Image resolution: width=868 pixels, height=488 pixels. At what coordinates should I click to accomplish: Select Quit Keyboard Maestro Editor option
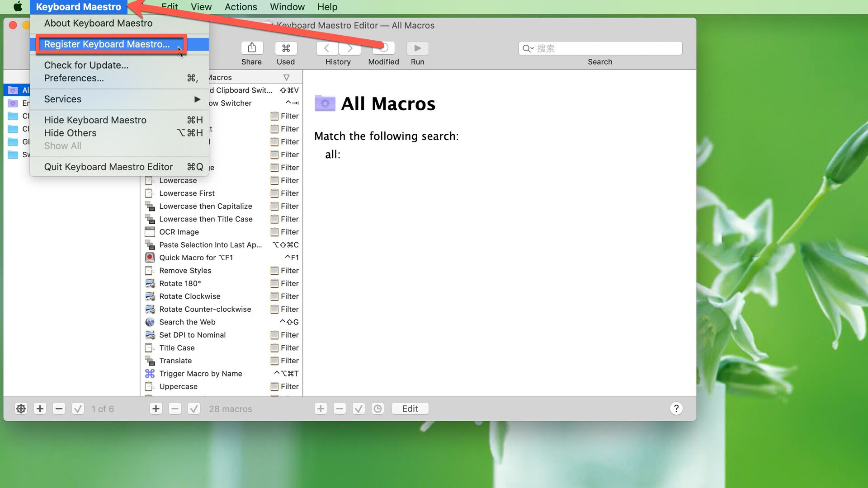pos(109,166)
